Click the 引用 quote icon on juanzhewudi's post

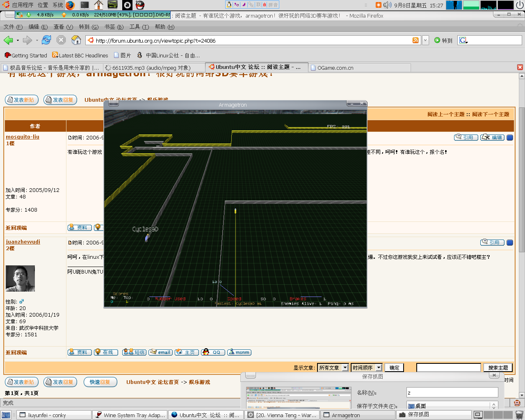click(x=492, y=242)
